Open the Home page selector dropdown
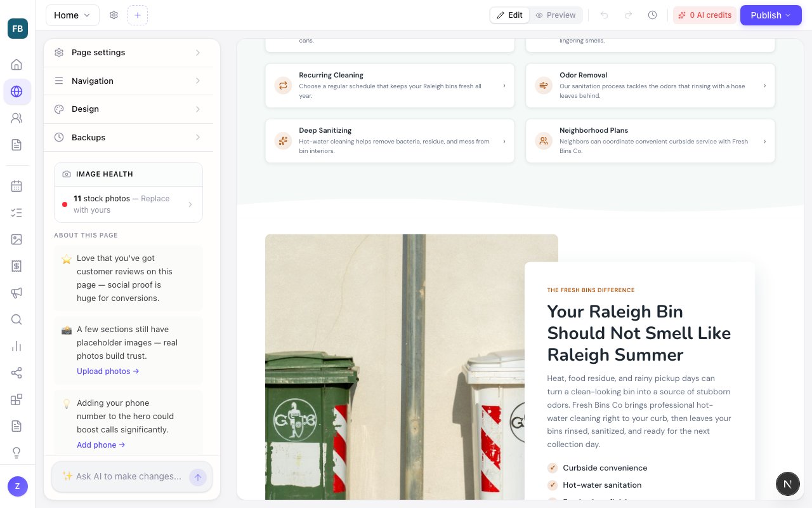The width and height of the screenshot is (812, 508). click(72, 15)
